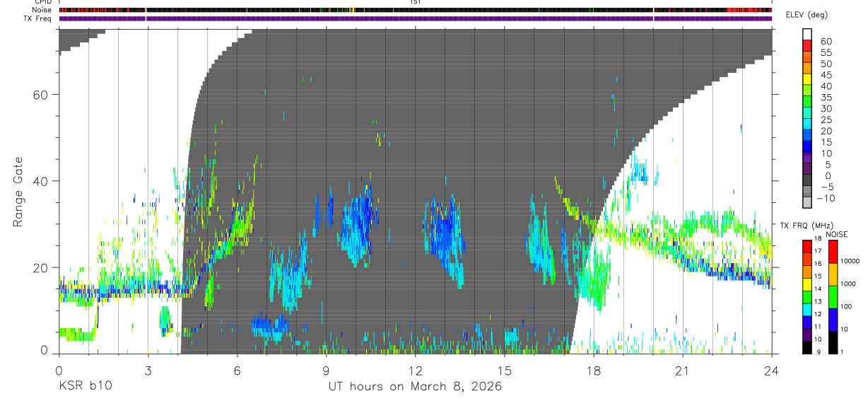This screenshot has width=868, height=401.
Task: Select the yellow 14–15 MHz TX FRQ swatch
Action: (807, 283)
